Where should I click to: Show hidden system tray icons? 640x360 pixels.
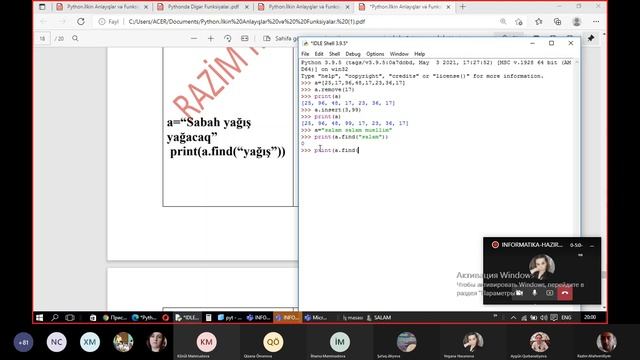tap(513, 318)
